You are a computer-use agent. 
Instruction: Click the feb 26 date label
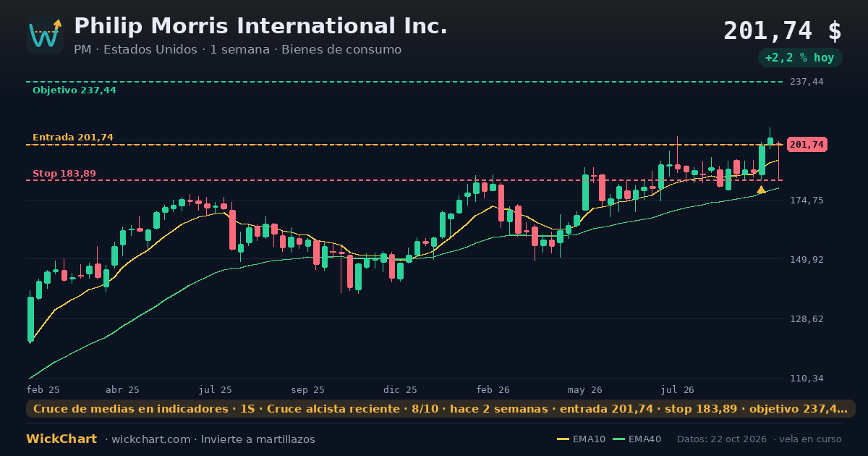(x=493, y=389)
